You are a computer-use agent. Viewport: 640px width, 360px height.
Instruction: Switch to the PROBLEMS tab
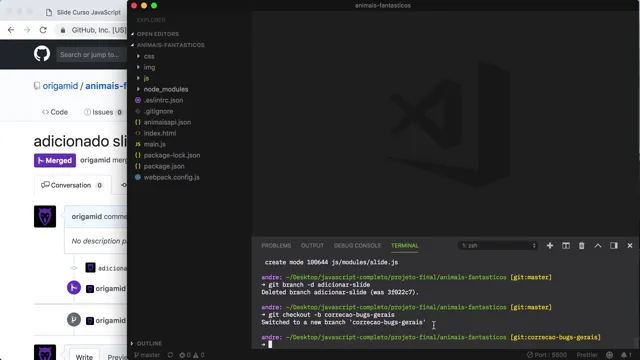coord(276,245)
